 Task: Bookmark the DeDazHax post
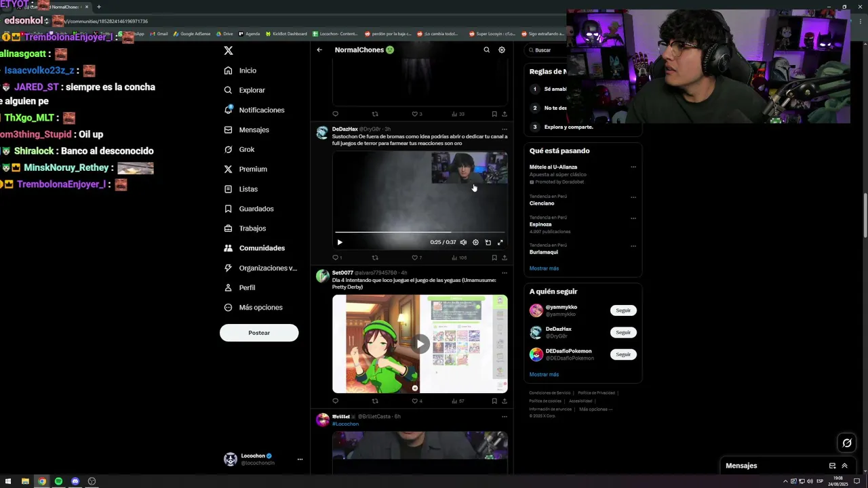pos(494,258)
